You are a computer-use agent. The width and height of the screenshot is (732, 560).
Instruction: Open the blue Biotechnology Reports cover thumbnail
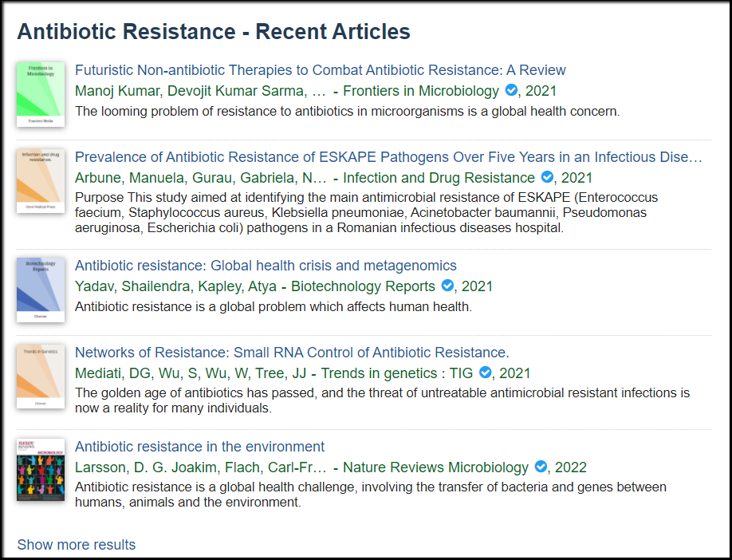(x=41, y=290)
